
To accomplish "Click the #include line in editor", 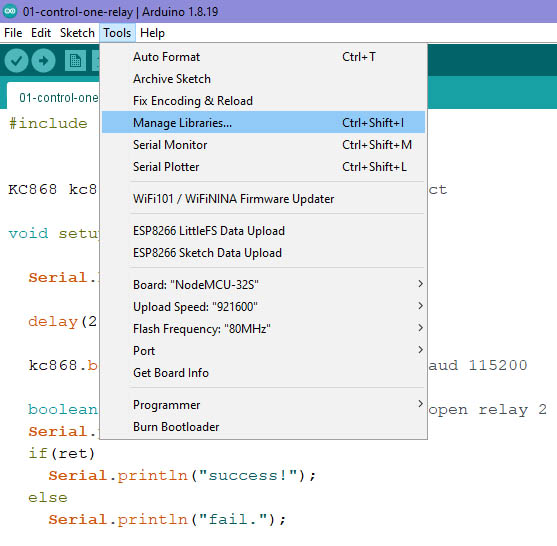I will pos(48,124).
